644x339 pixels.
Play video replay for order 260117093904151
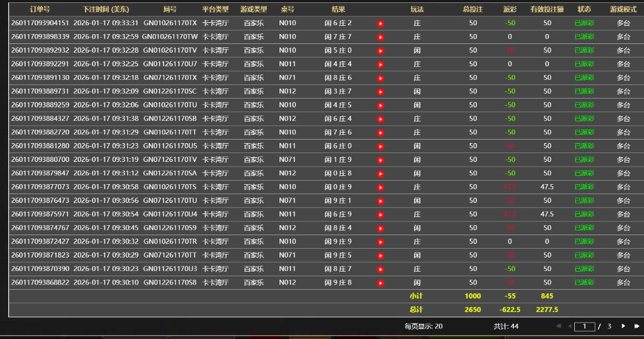coord(380,23)
